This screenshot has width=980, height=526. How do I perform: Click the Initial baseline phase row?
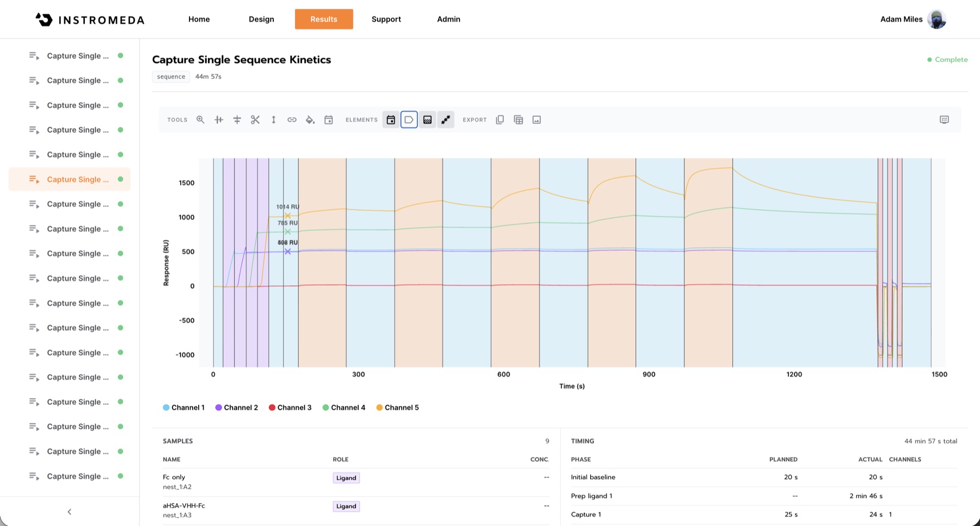click(764, 477)
